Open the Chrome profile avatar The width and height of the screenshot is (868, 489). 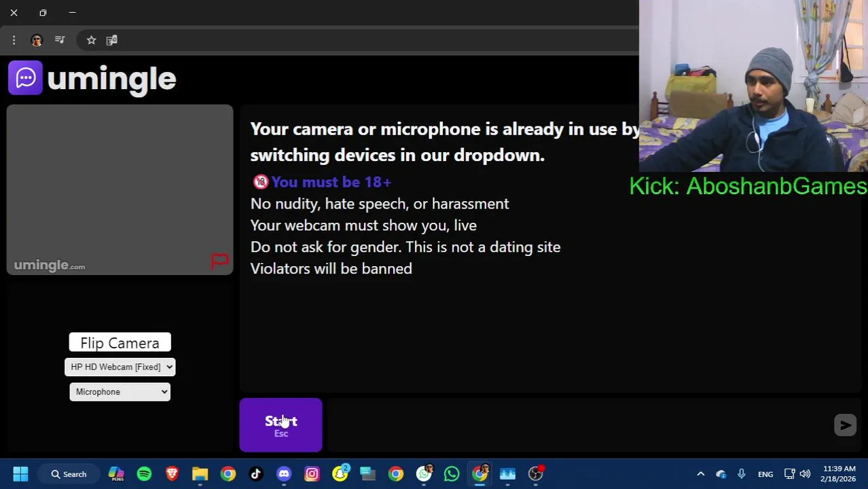click(37, 40)
